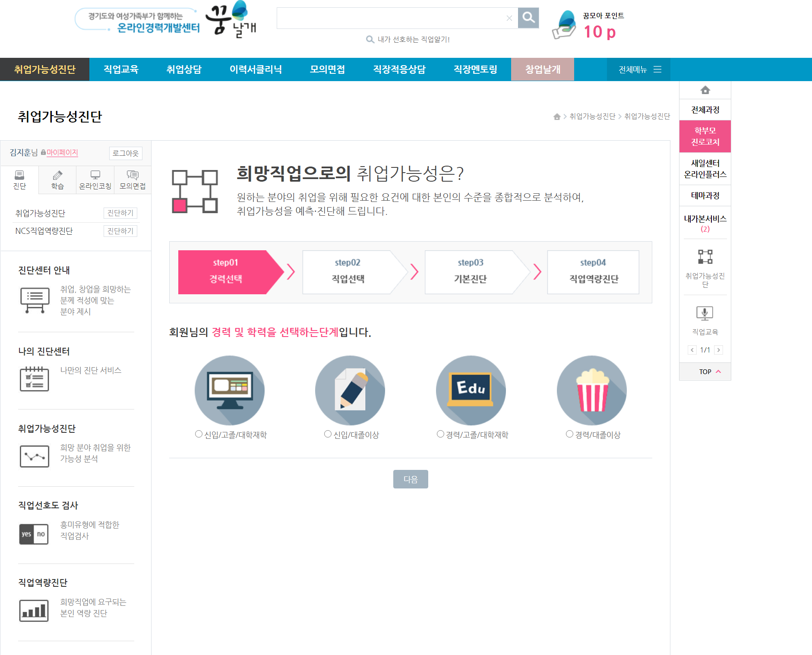Image resolution: width=812 pixels, height=655 pixels.
Task: Jump to TOP with the up arrow
Action: [718, 372]
